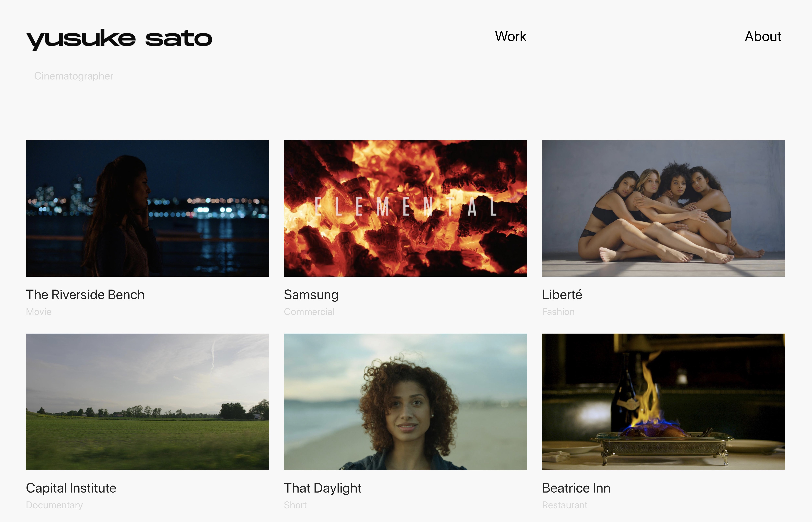Open The Riverside Bench thumbnail image
Viewport: 812px width, 522px height.
(x=148, y=208)
